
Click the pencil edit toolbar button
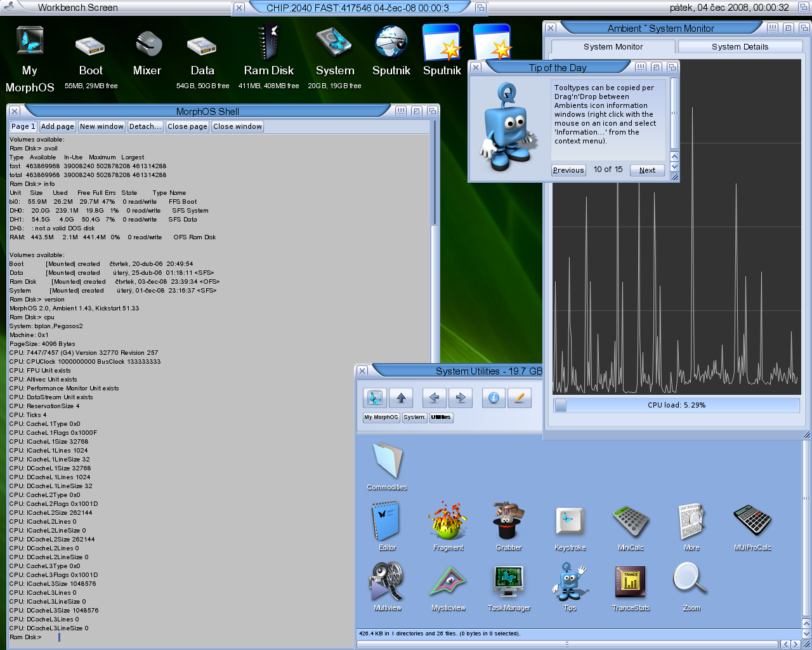coord(520,398)
